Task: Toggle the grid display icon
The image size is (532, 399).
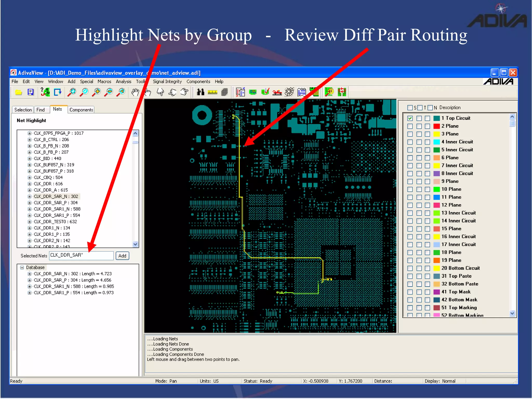Action: point(225,92)
